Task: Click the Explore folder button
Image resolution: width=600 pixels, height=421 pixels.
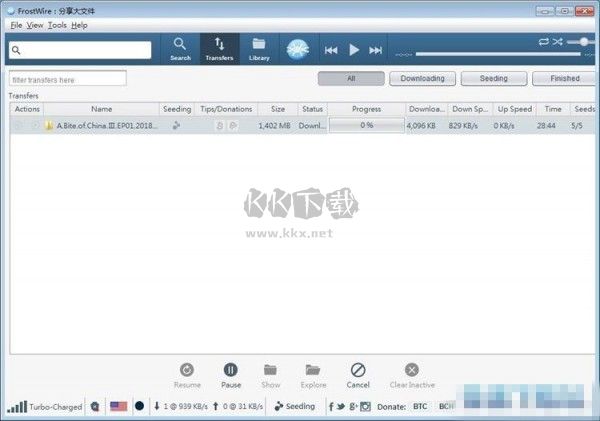Action: pyautogui.click(x=313, y=375)
